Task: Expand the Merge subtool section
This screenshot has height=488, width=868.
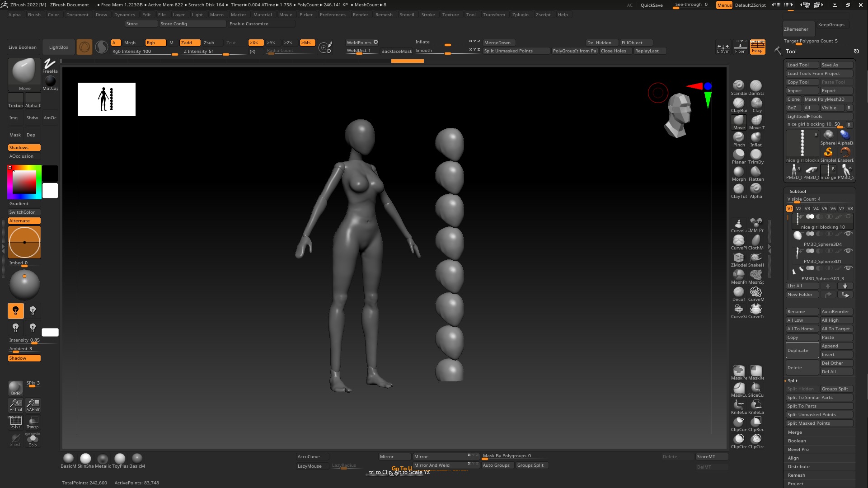Action: coord(795,432)
